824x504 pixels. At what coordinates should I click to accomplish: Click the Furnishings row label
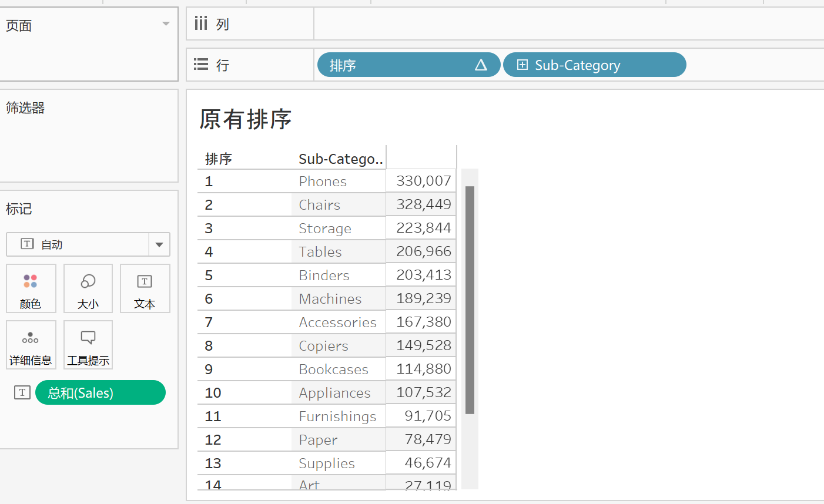pos(337,416)
